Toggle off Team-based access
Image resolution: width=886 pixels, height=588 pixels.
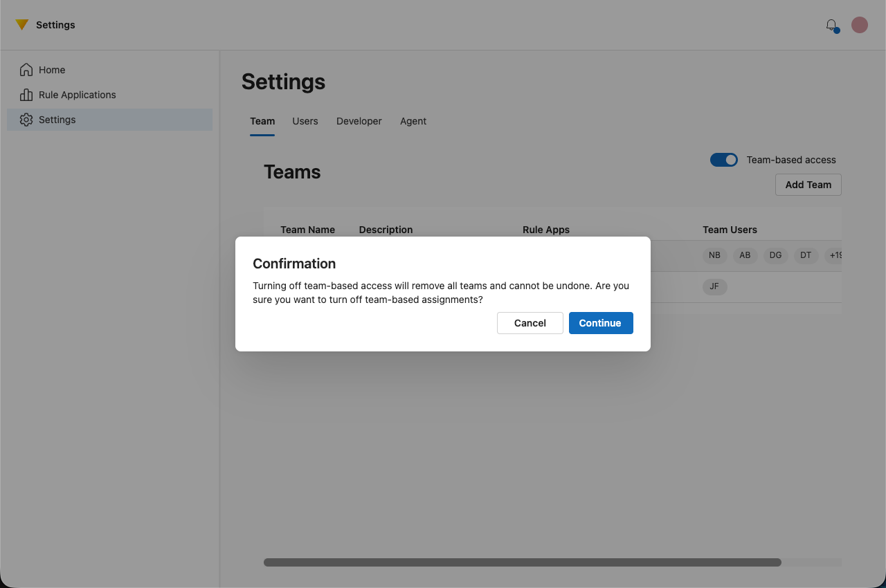pos(723,160)
